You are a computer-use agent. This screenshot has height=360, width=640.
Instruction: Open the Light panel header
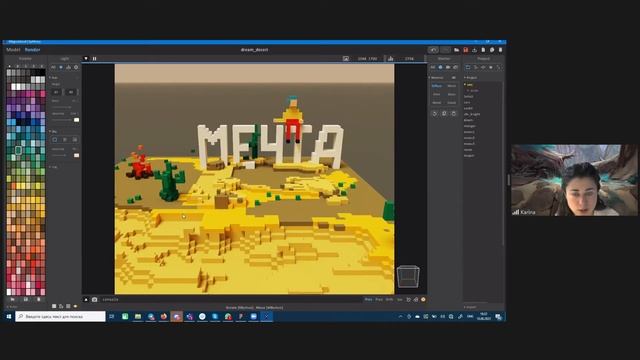64,59
